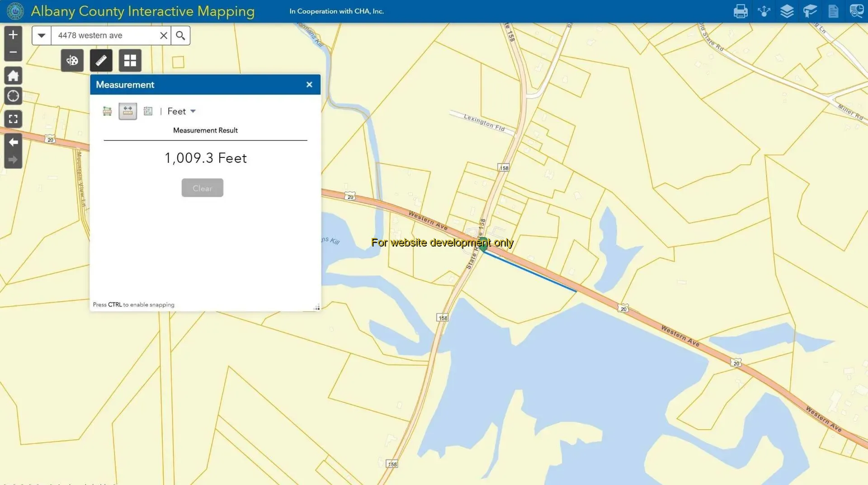The width and height of the screenshot is (868, 485).
Task: Open the search source dropdown arrow
Action: [42, 35]
